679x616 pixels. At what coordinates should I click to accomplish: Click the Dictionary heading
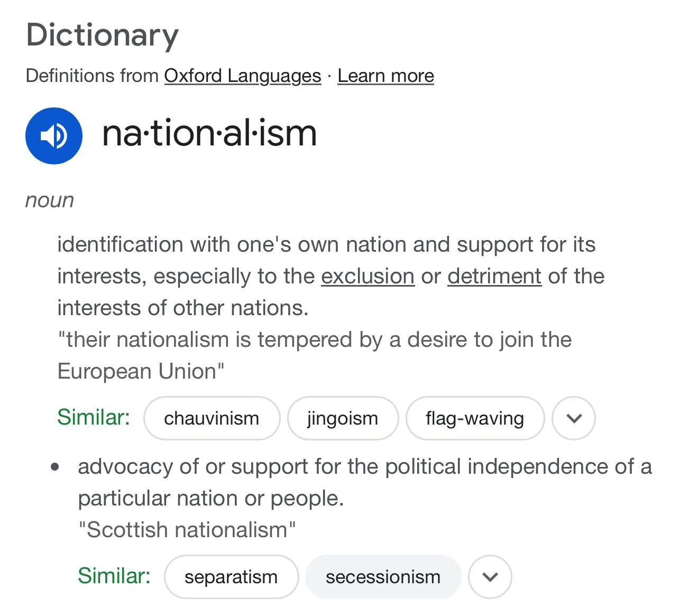point(103,35)
